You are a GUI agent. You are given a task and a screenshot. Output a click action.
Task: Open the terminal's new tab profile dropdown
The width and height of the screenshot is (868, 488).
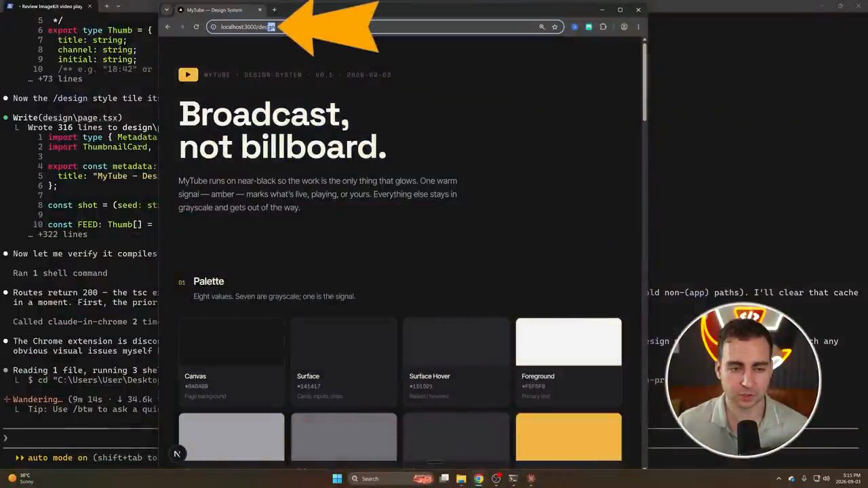(x=118, y=6)
